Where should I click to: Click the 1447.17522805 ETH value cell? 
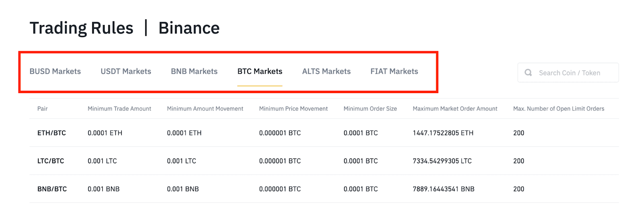[x=443, y=133]
